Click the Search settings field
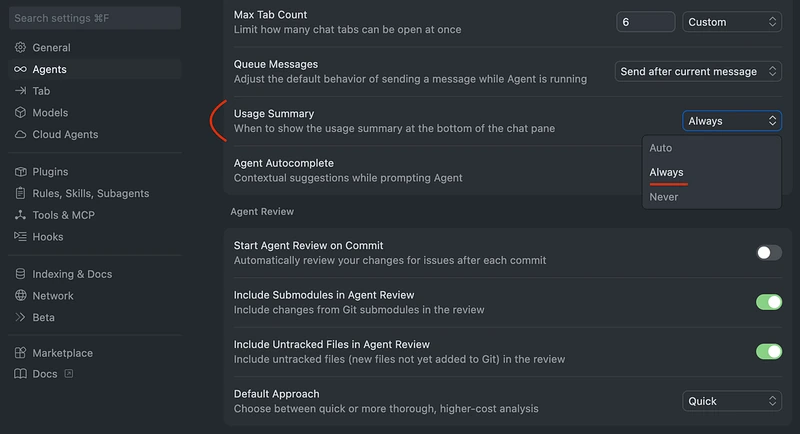The width and height of the screenshot is (800, 434). [95, 18]
